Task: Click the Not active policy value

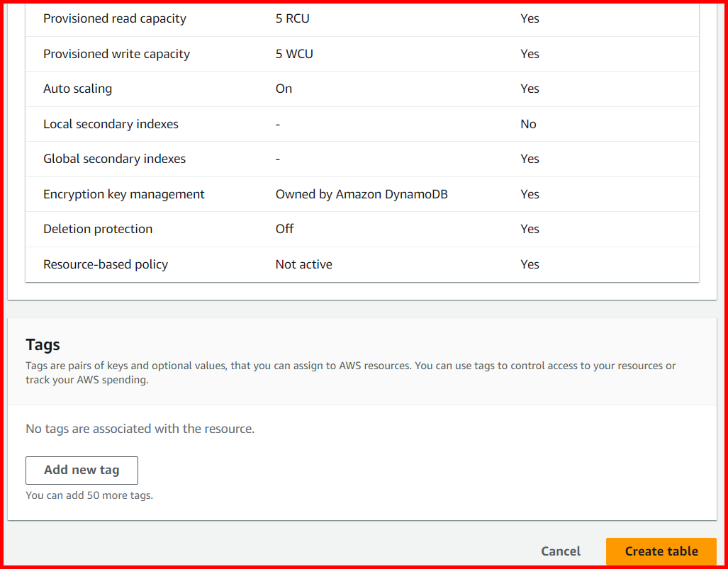Action: [303, 264]
